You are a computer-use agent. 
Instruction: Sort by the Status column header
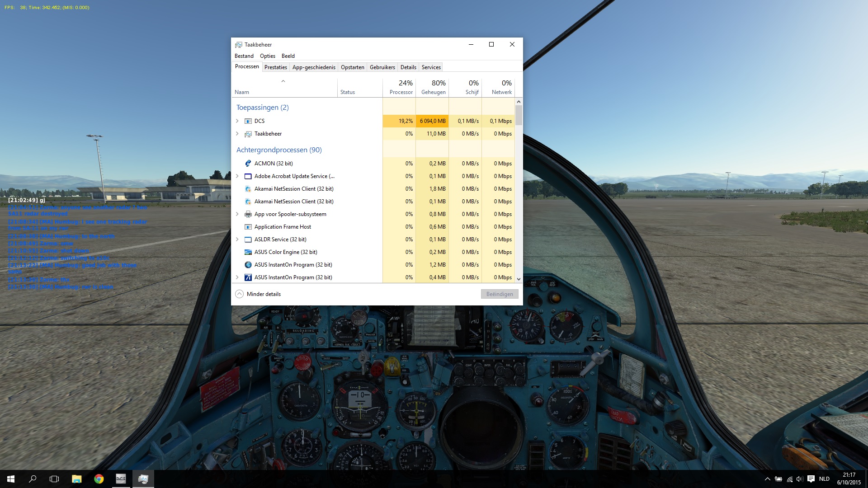(360, 88)
